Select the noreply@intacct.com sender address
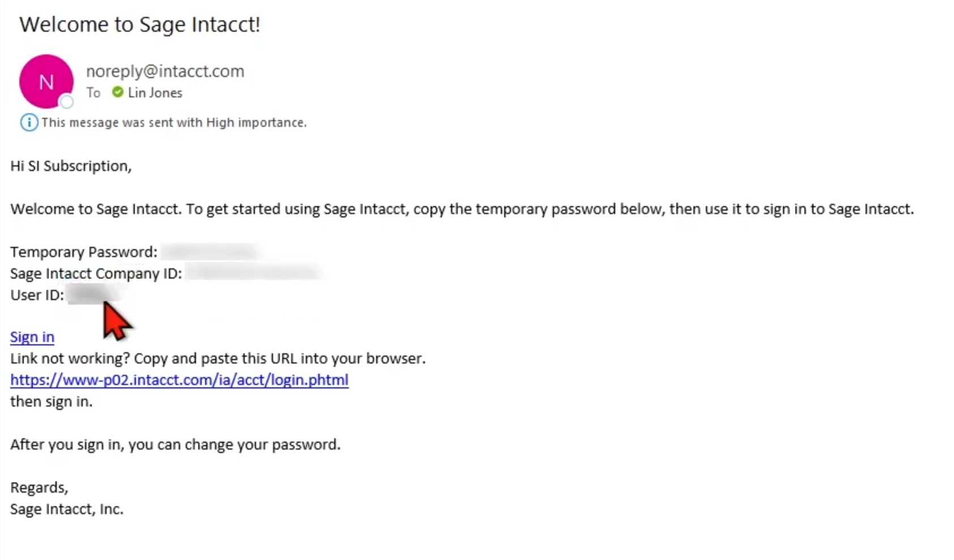Image resolution: width=954 pixels, height=560 pixels. pos(165,71)
